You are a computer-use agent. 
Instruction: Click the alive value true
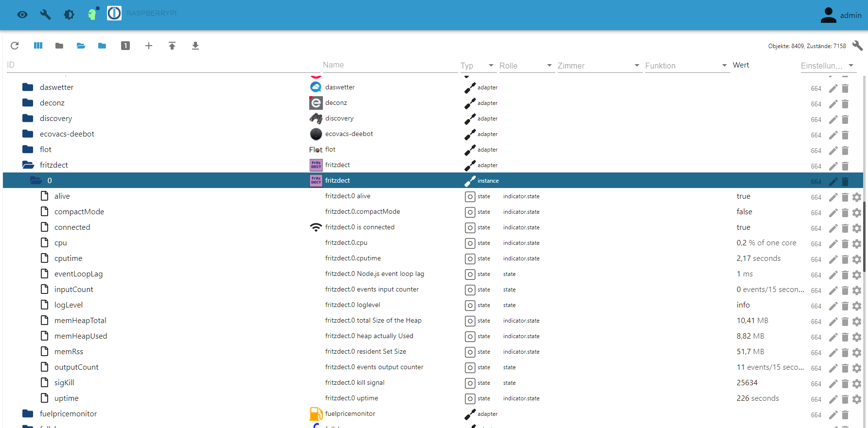pyautogui.click(x=744, y=196)
